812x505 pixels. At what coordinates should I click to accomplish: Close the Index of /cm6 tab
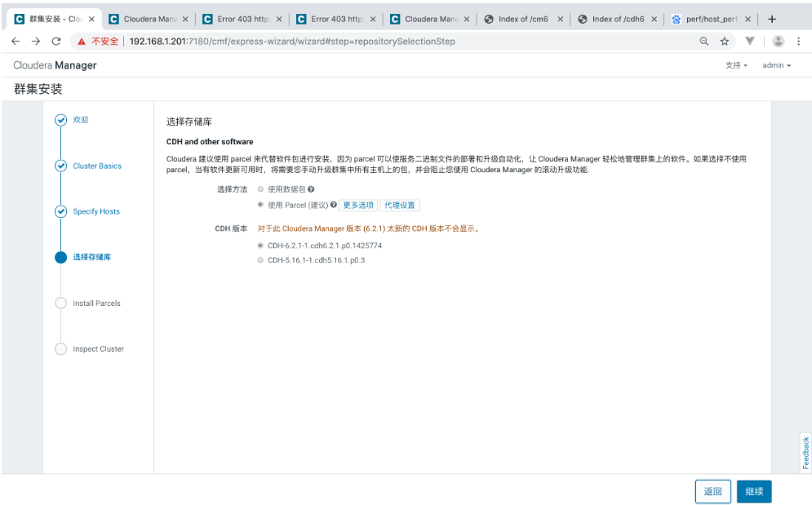pyautogui.click(x=561, y=19)
